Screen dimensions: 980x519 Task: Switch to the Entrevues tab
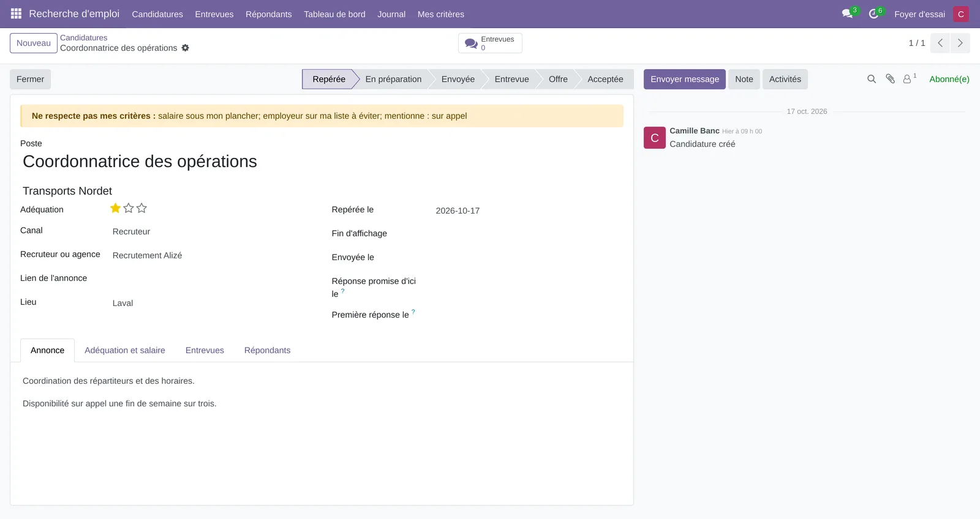[205, 350]
